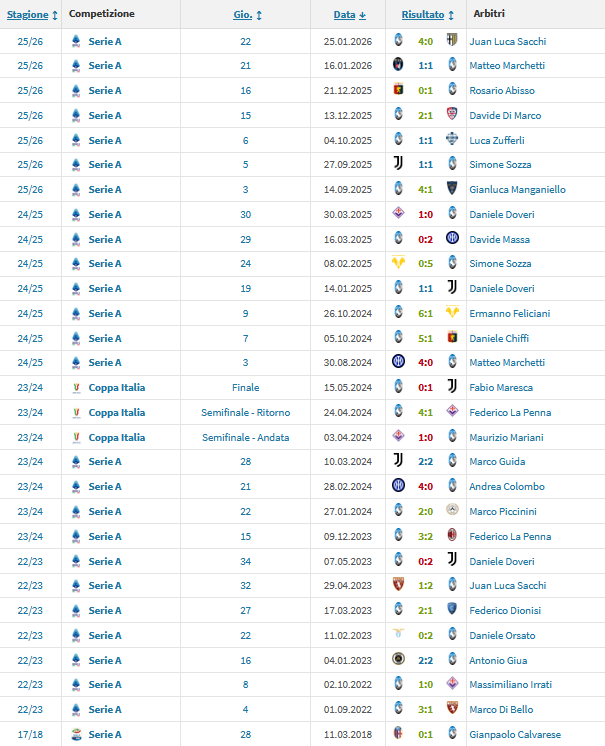Open the 0:5 result against Verona

click(x=425, y=263)
